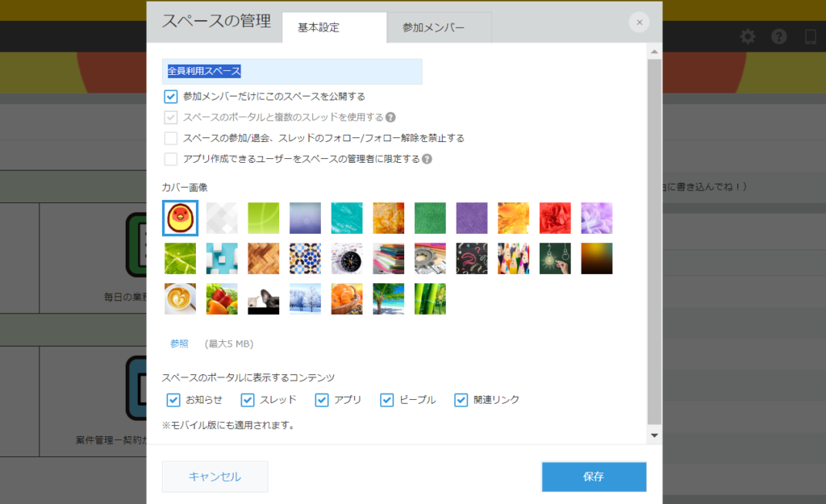Image resolution: width=826 pixels, height=504 pixels.
Task: Select the latte art coffee cover image
Action: pos(180,298)
